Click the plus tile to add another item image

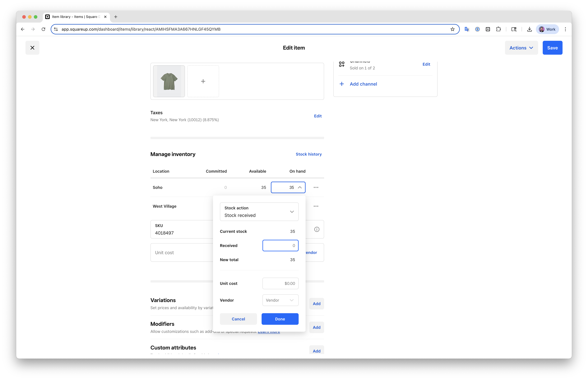click(x=203, y=81)
